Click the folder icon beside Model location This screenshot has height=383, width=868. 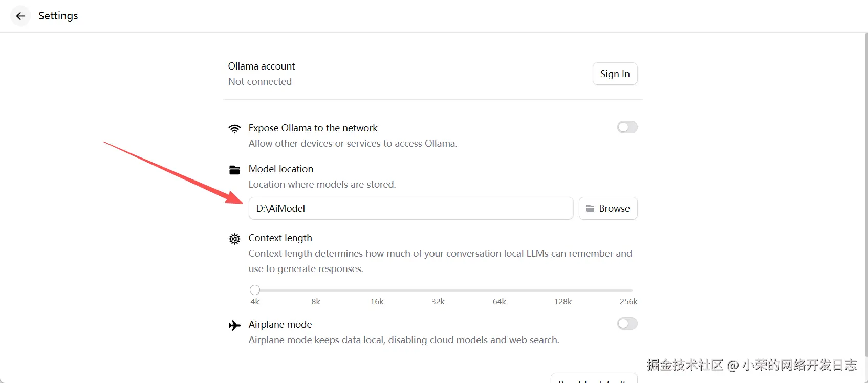click(x=234, y=170)
